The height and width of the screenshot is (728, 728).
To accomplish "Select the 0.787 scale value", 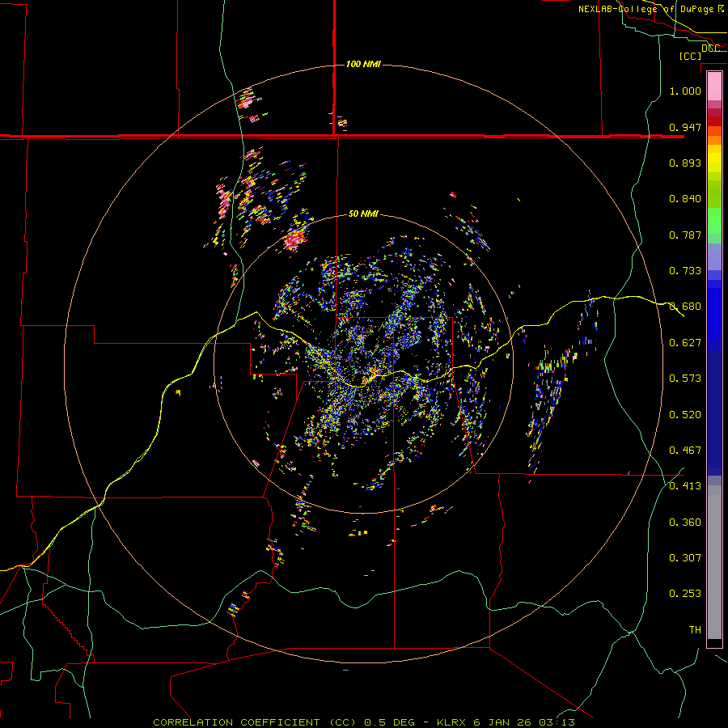I will click(685, 235).
